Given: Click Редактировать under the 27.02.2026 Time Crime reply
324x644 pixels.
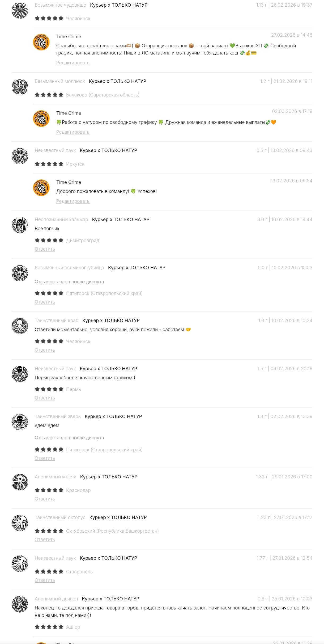Looking at the screenshot, I should pyautogui.click(x=73, y=63).
